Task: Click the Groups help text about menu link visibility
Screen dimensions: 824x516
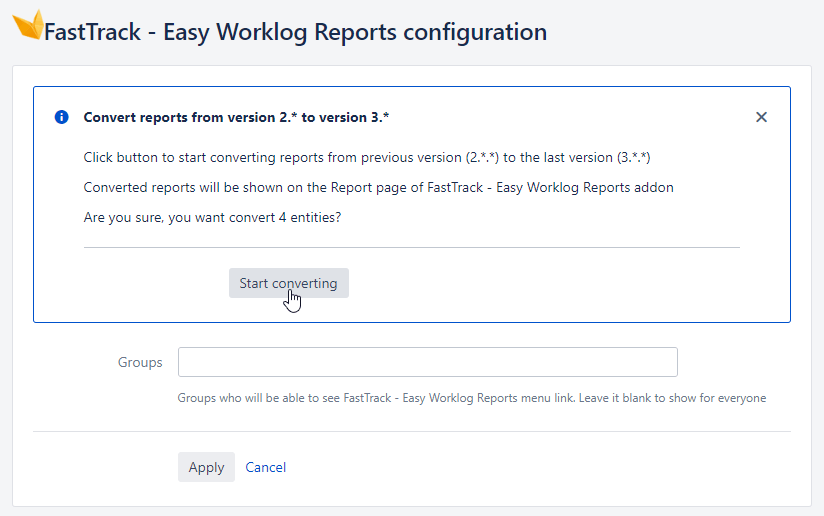Action: point(471,398)
